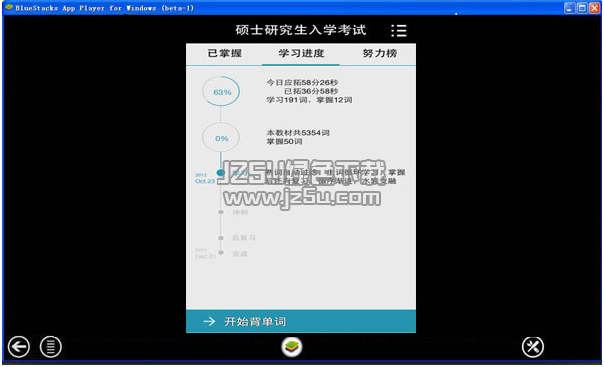Open the 努力榜 tab

pos(380,54)
